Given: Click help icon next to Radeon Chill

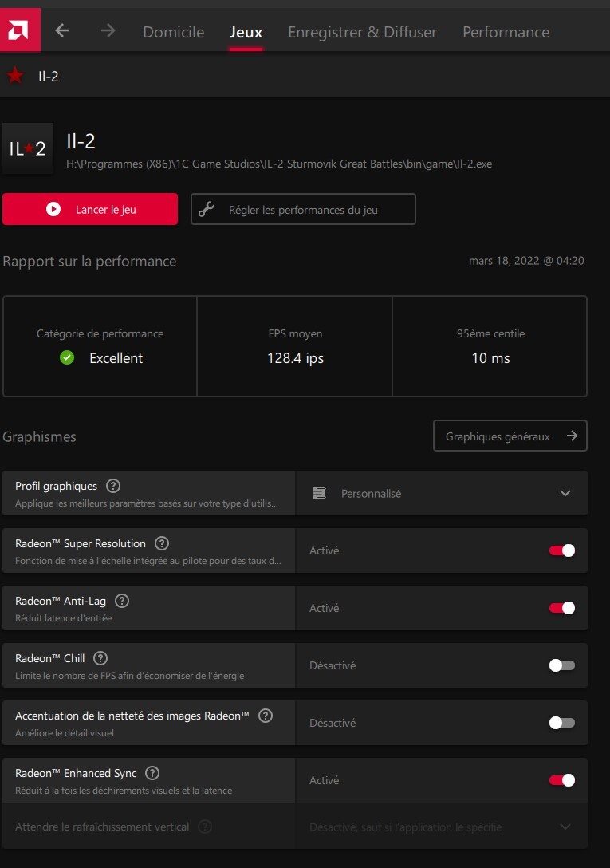Looking at the screenshot, I should (x=100, y=658).
